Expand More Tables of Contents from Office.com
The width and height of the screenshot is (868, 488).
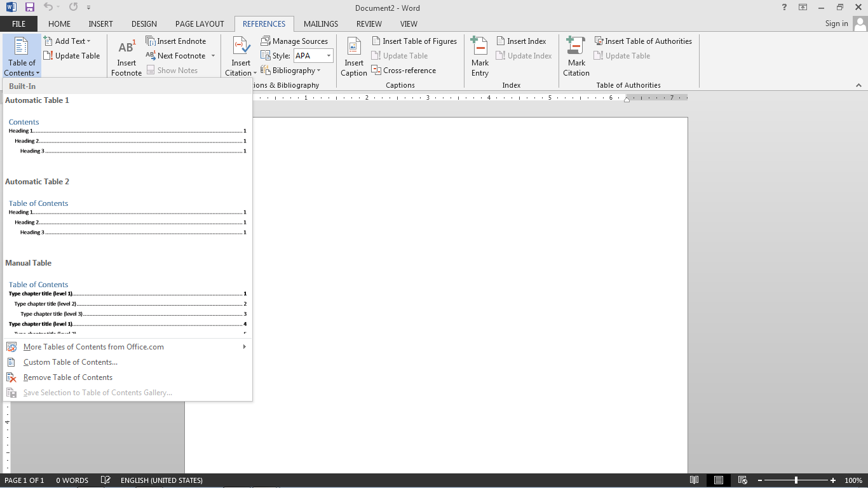127,347
